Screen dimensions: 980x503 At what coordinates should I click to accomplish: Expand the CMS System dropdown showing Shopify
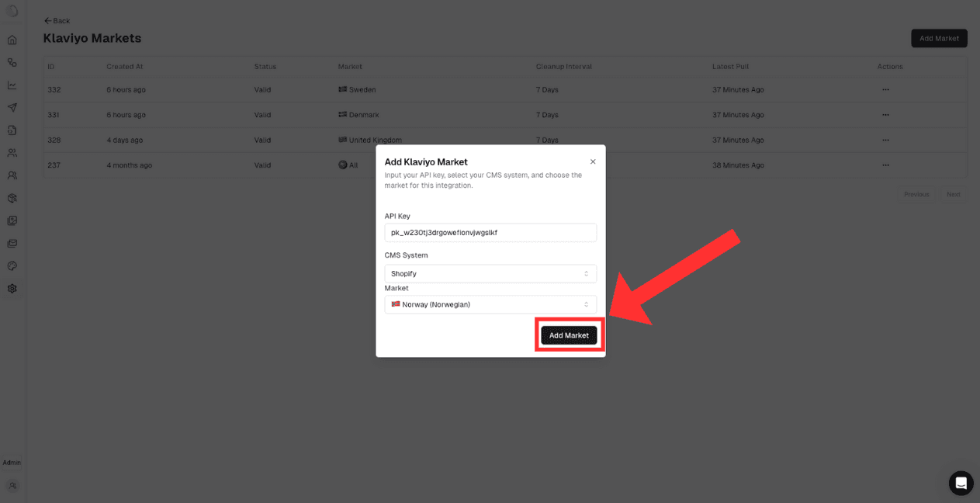coord(490,273)
